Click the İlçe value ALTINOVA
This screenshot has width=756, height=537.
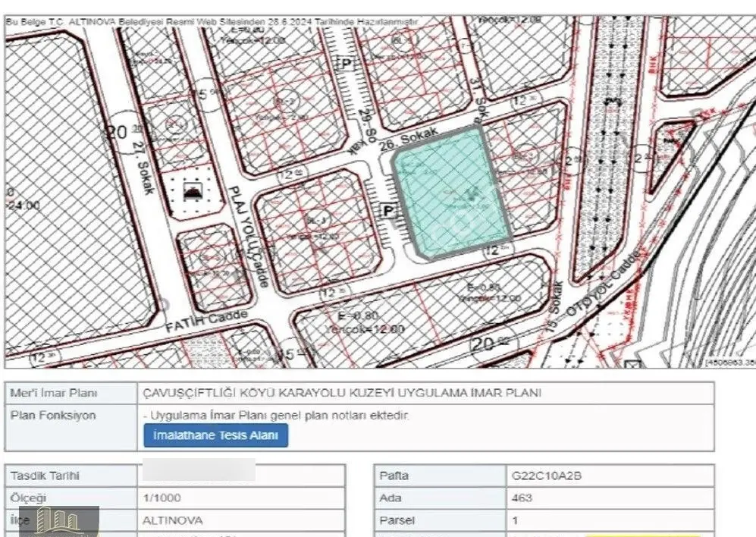coord(173,520)
